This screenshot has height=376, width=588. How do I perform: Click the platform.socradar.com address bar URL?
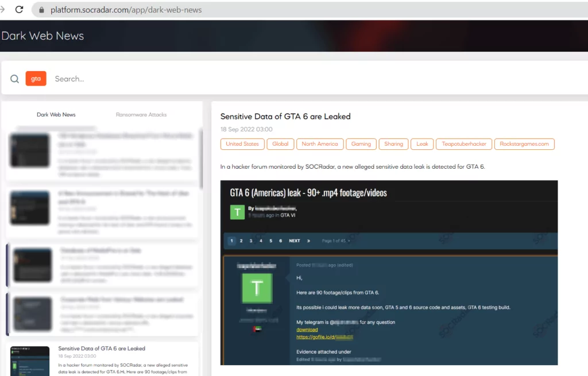coord(126,10)
